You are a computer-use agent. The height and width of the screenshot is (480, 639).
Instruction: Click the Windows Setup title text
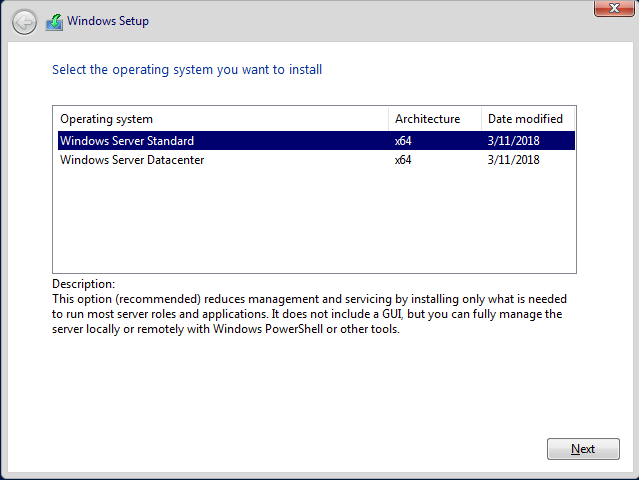point(109,21)
